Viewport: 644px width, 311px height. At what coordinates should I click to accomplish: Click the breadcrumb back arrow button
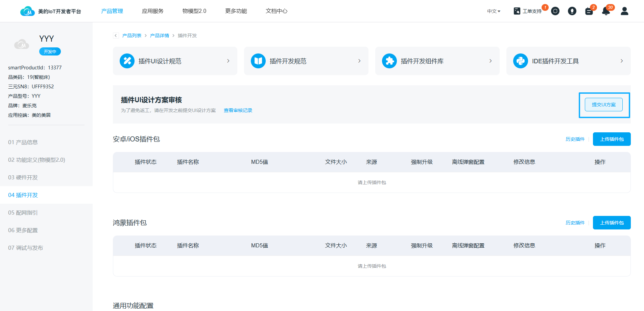pyautogui.click(x=116, y=36)
